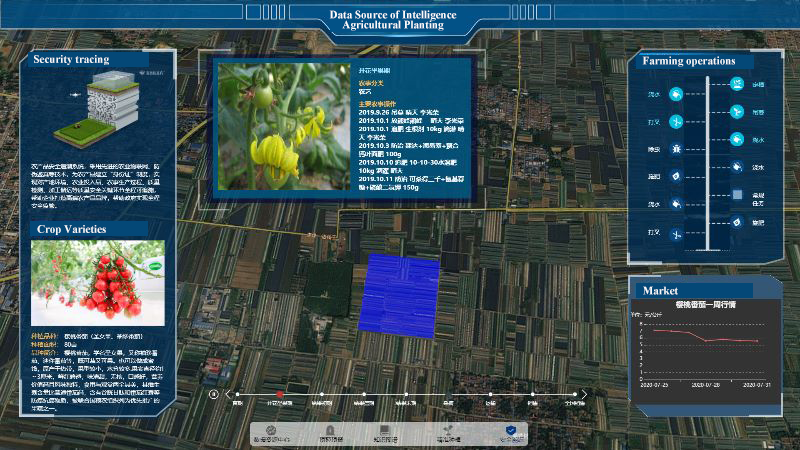
Task: Click the dark scissors icon at the column bottom
Action: pyautogui.click(x=676, y=235)
